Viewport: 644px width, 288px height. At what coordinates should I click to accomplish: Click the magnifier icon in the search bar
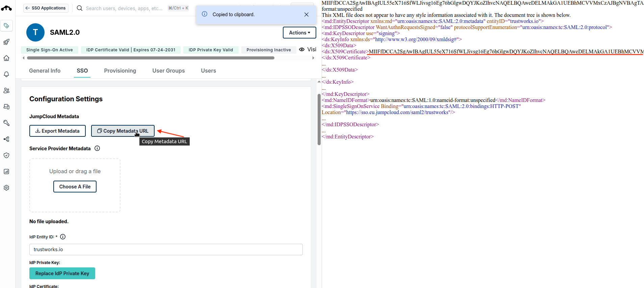point(80,8)
